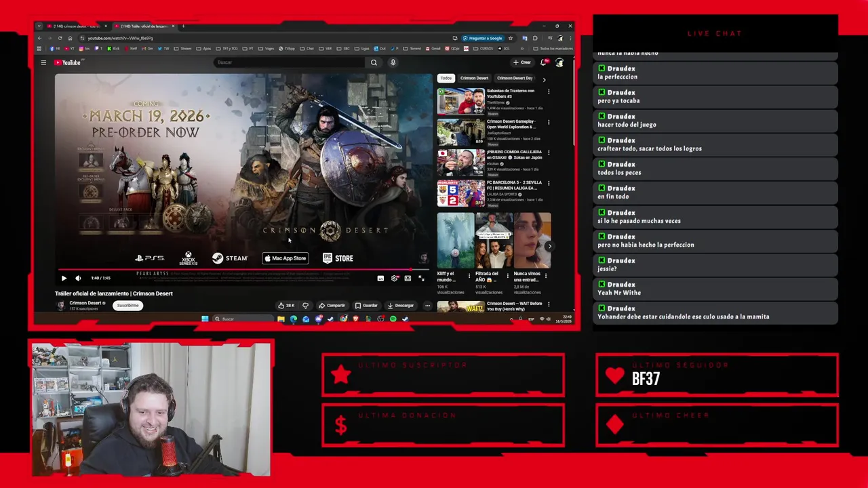Play the Crimson Desert trailer video
Screen dimensions: 868x488
[x=64, y=278]
